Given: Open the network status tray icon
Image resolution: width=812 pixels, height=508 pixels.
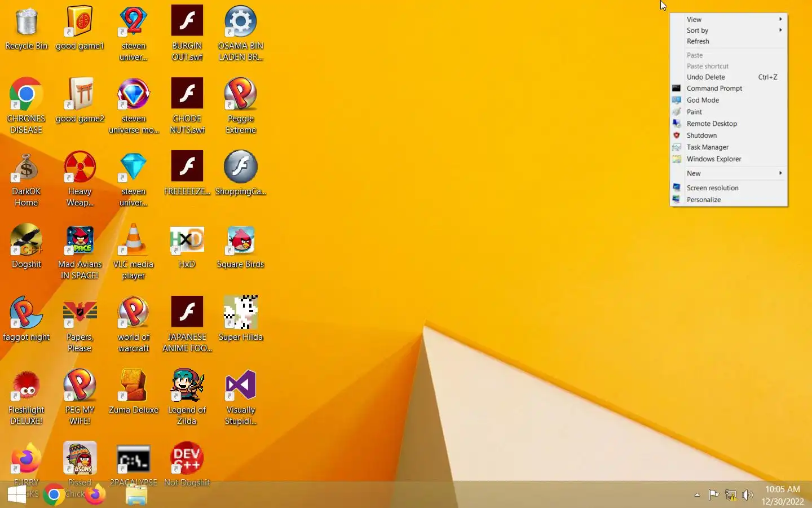Looking at the screenshot, I should click(731, 495).
